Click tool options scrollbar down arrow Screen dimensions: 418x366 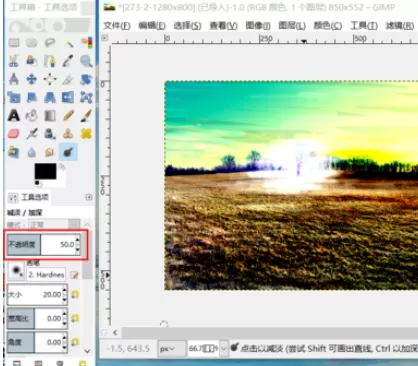[87, 351]
